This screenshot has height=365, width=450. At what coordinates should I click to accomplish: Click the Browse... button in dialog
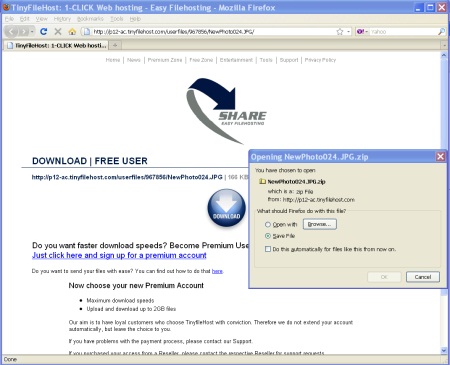point(320,224)
